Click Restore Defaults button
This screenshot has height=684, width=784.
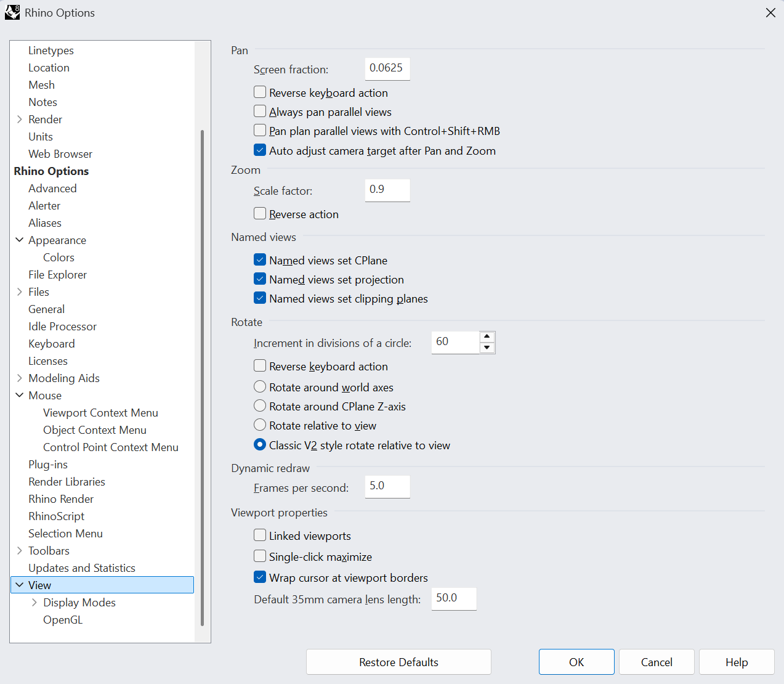coord(398,662)
